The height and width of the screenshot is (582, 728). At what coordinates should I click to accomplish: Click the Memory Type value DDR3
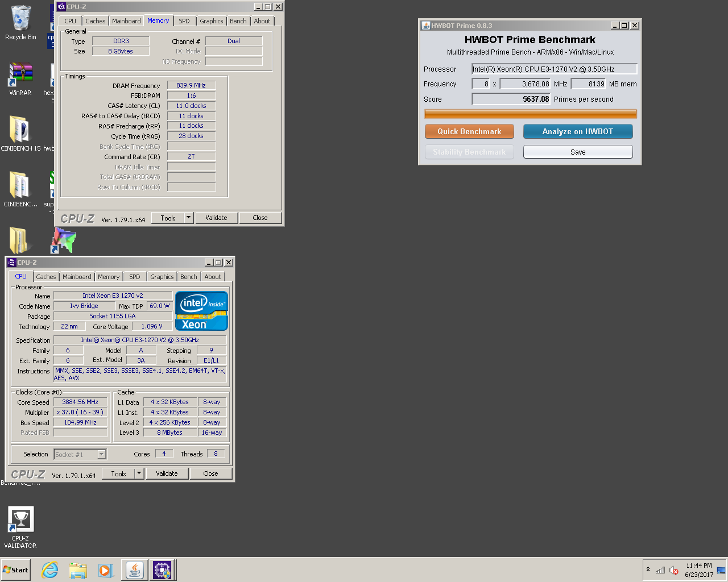(121, 41)
